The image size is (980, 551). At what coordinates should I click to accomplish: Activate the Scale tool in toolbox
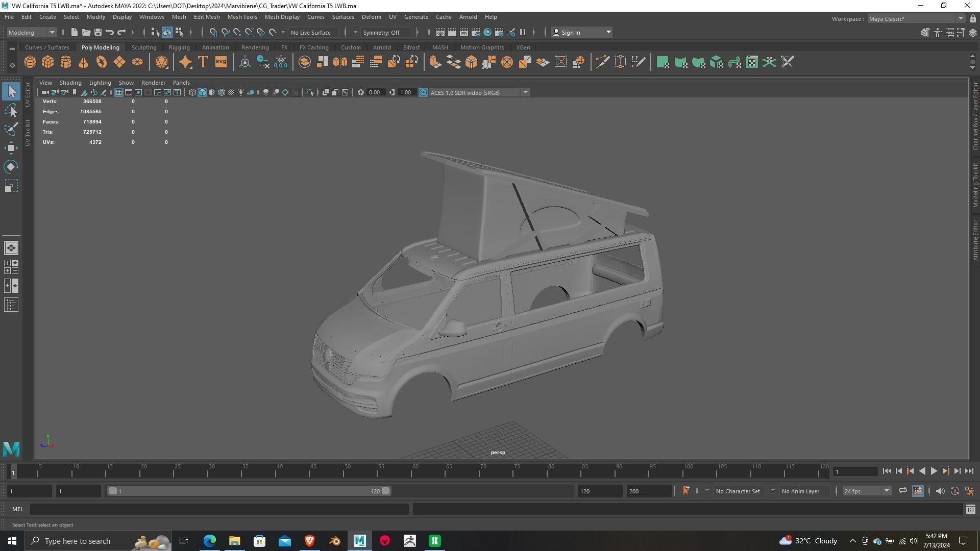point(11,186)
